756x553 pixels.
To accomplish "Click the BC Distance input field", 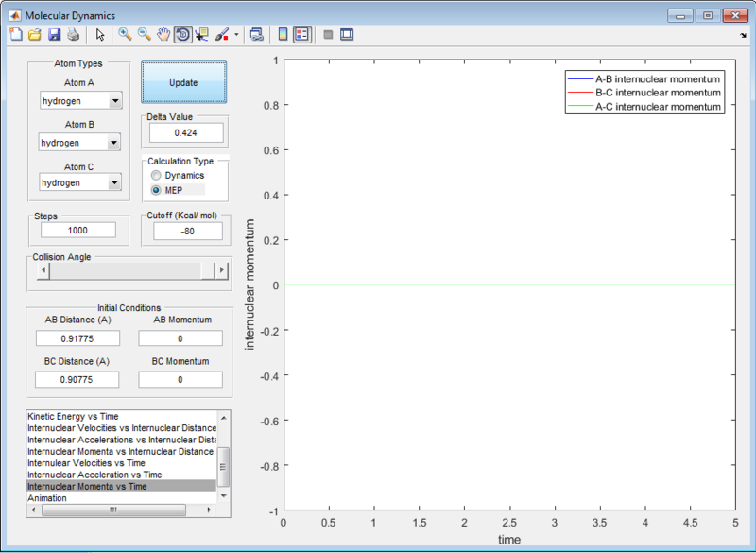I will coord(77,379).
